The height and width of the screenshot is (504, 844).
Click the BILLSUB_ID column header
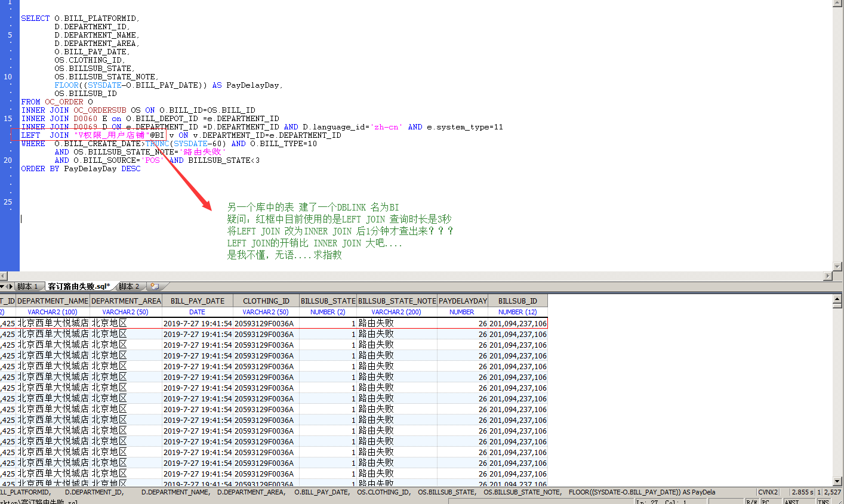(x=518, y=301)
